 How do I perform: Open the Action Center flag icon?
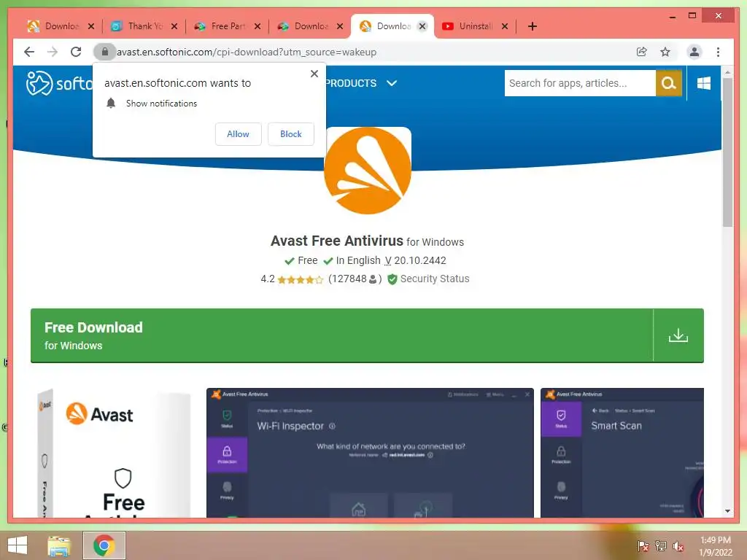click(643, 546)
